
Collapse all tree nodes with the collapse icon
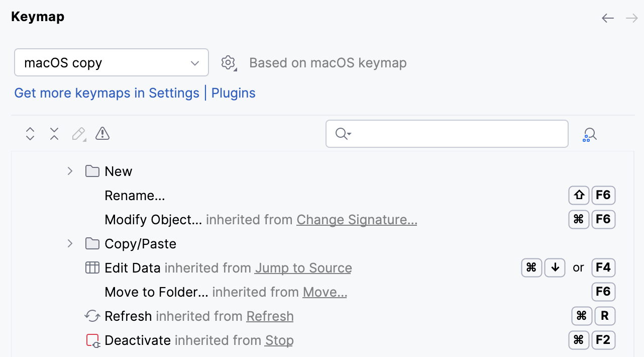54,134
